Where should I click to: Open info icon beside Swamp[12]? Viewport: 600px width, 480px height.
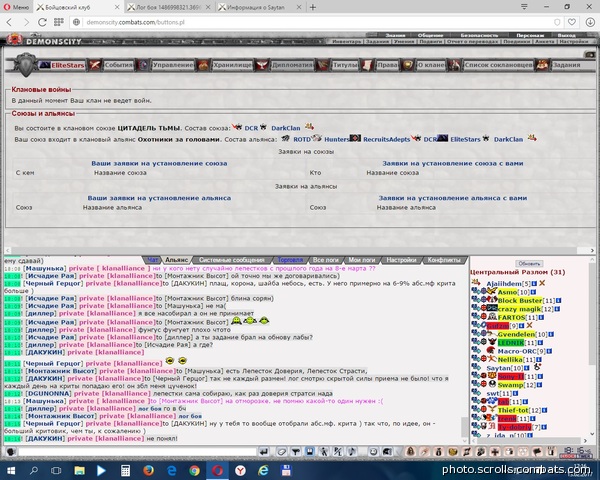coord(540,385)
